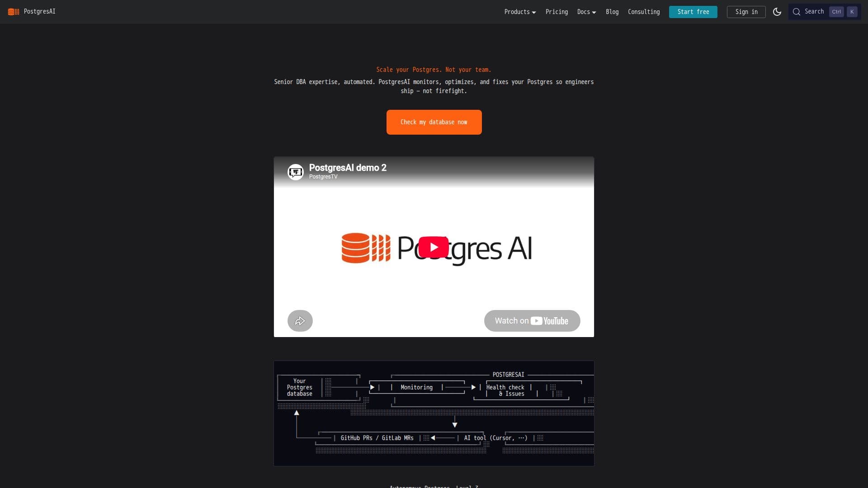Open video title PostgresAI demo 2
Screen dimensions: 868x488
point(348,168)
